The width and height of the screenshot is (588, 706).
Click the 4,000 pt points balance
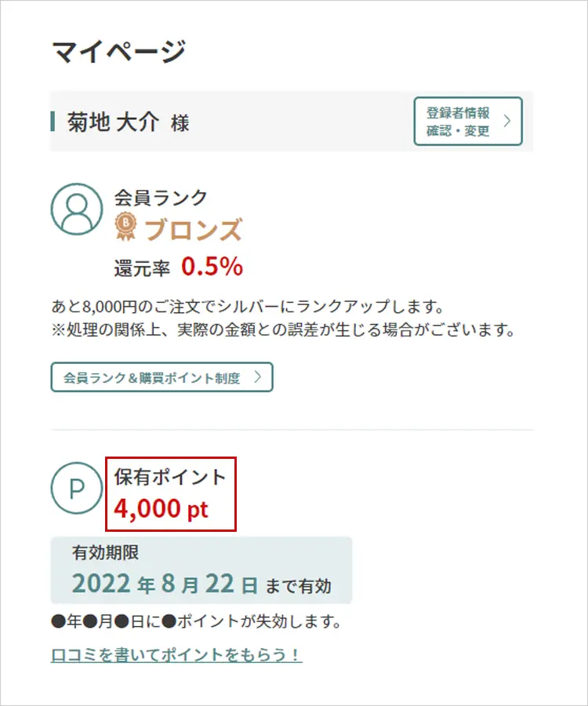coord(162,508)
